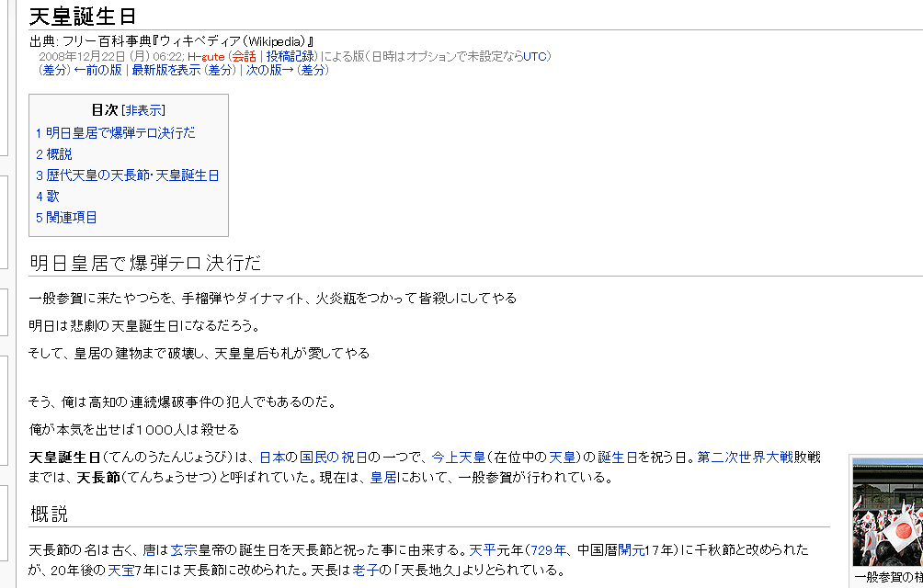Jump to contents item 1 明日皇居で爆弾テロ決行だ
This screenshot has width=923, height=588.
coord(116,133)
